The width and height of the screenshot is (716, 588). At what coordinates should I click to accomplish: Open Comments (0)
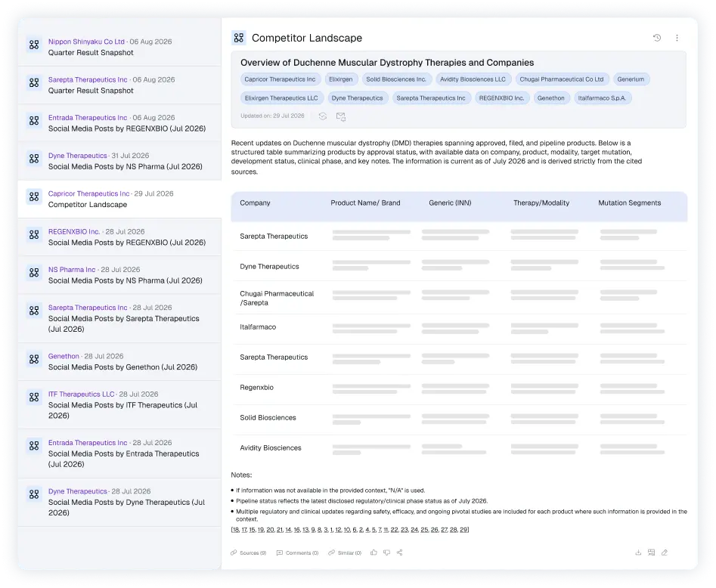(297, 552)
